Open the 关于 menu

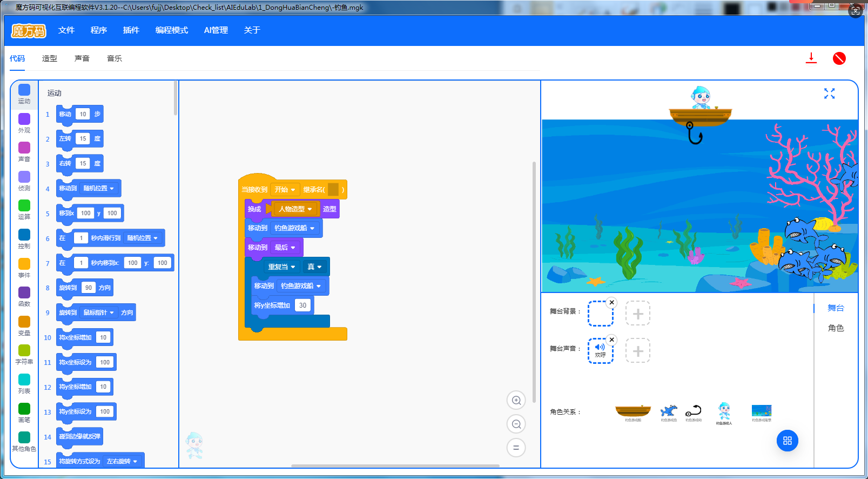pyautogui.click(x=252, y=30)
